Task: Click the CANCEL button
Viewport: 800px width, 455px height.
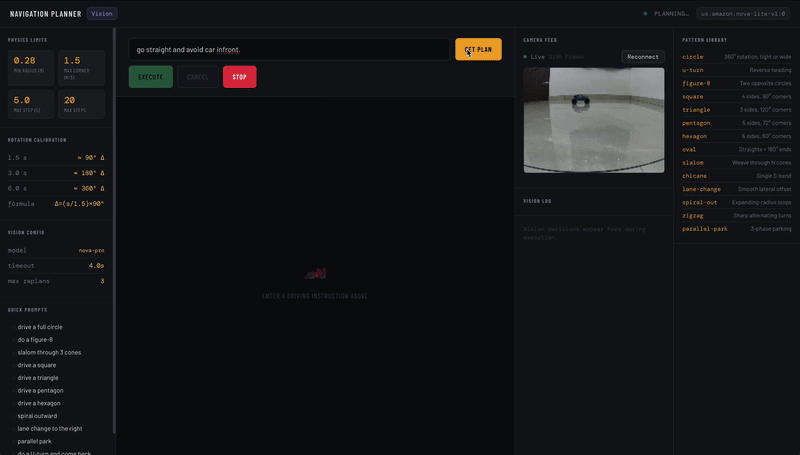Action: pyautogui.click(x=197, y=77)
